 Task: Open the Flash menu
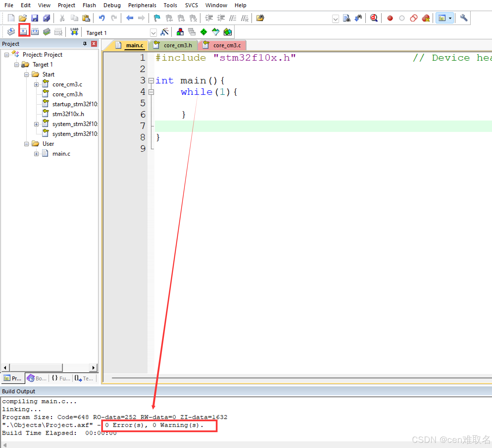click(89, 5)
